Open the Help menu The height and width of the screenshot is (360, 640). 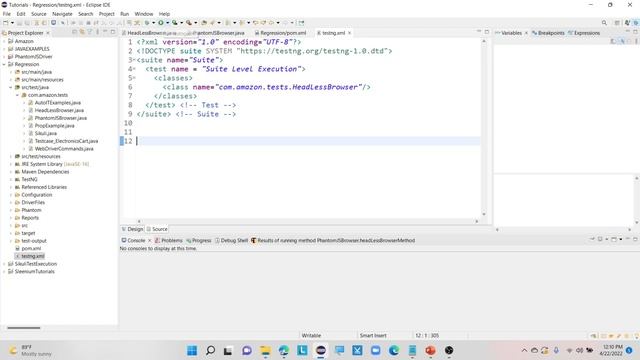click(164, 14)
